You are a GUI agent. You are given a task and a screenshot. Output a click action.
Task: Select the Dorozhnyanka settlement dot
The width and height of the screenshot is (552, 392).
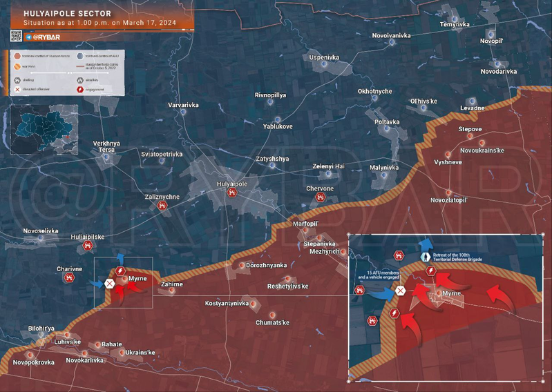[x=240, y=265]
